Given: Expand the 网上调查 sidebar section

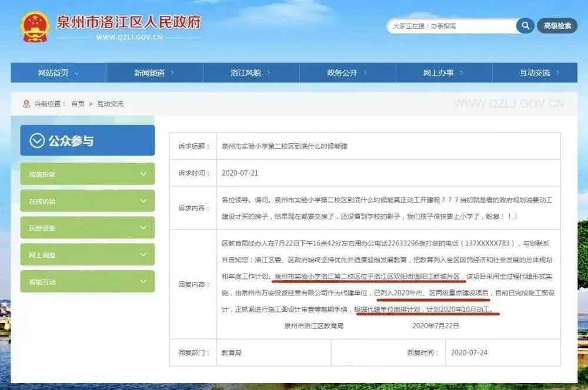Looking at the screenshot, I should pos(87,255).
